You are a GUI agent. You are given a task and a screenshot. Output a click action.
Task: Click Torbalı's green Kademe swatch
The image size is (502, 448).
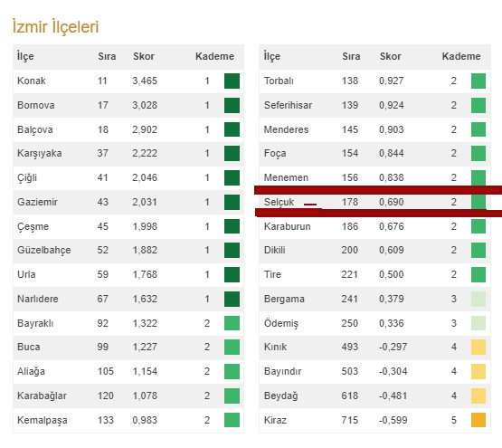click(478, 81)
